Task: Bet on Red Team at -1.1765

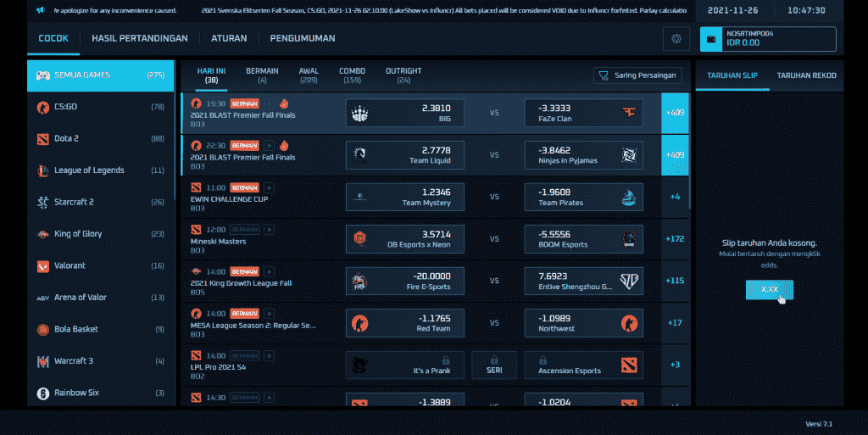Action: coord(404,323)
